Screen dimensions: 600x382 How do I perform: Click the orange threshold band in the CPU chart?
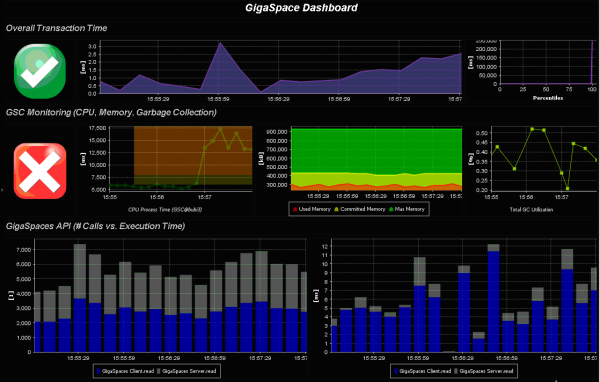[193, 151]
